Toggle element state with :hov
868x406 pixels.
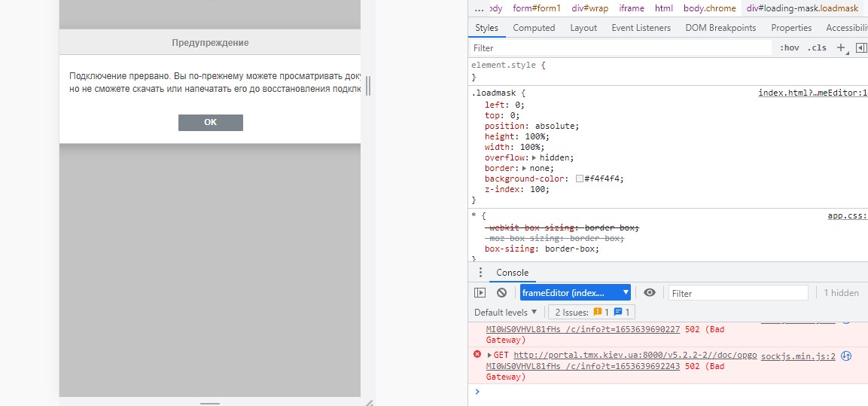click(x=790, y=47)
